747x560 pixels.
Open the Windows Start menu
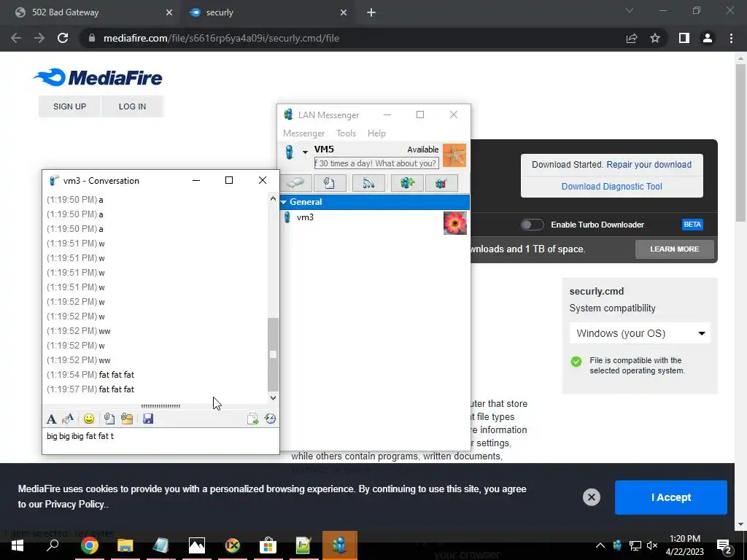pyautogui.click(x=18, y=545)
